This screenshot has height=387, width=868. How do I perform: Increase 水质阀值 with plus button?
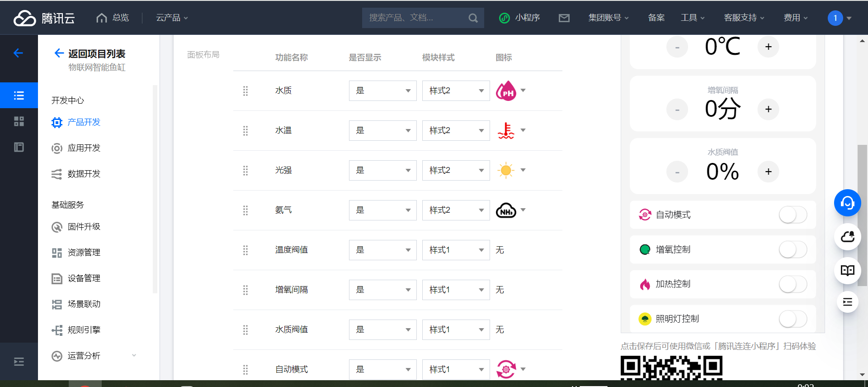pyautogui.click(x=768, y=172)
